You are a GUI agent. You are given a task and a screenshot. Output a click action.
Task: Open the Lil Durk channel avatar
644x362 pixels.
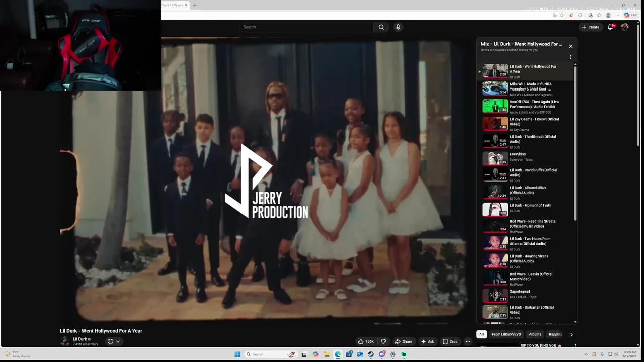(x=65, y=341)
